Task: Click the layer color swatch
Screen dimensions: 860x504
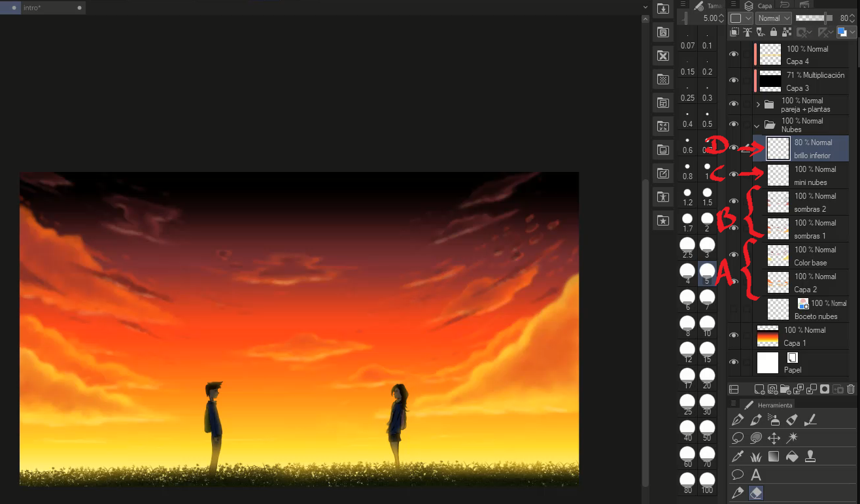Action: (842, 32)
